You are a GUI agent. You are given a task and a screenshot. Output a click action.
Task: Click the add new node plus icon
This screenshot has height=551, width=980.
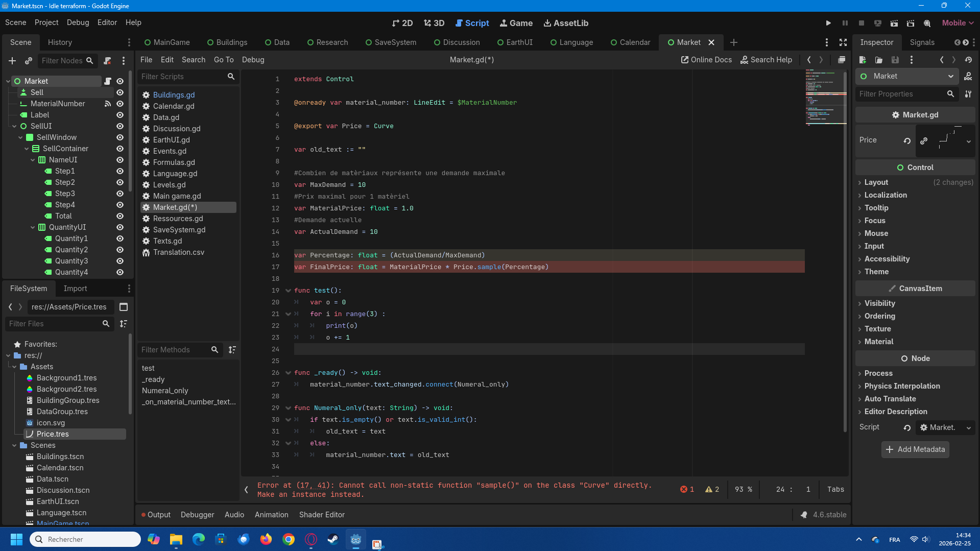12,61
